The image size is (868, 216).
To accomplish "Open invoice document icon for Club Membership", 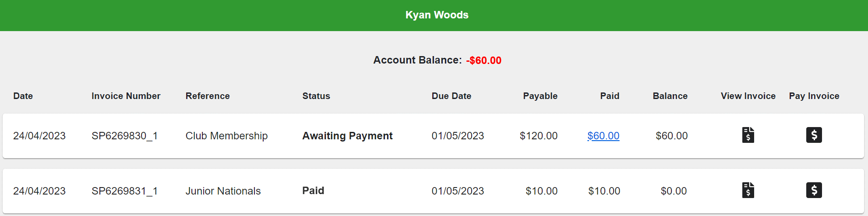I will coord(748,135).
